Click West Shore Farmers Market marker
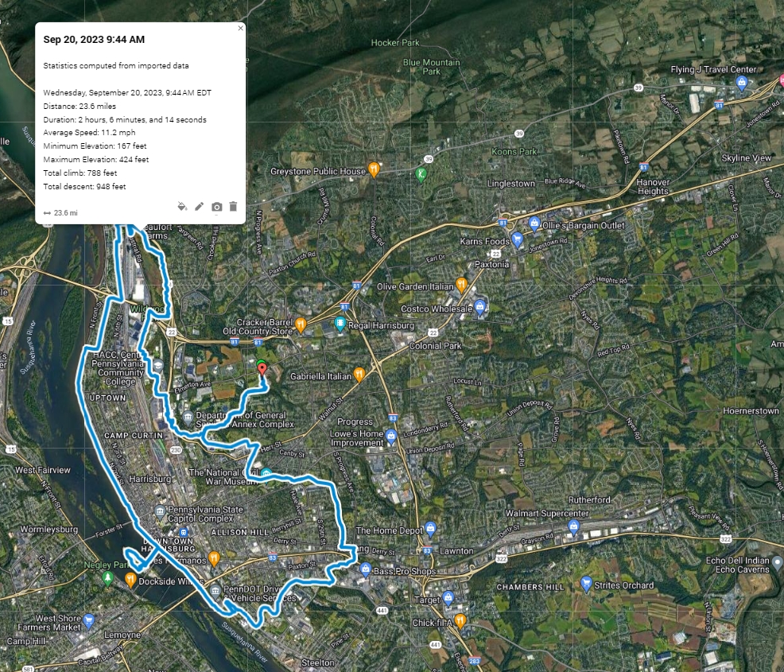Viewport: 784px width, 672px height. point(89,620)
